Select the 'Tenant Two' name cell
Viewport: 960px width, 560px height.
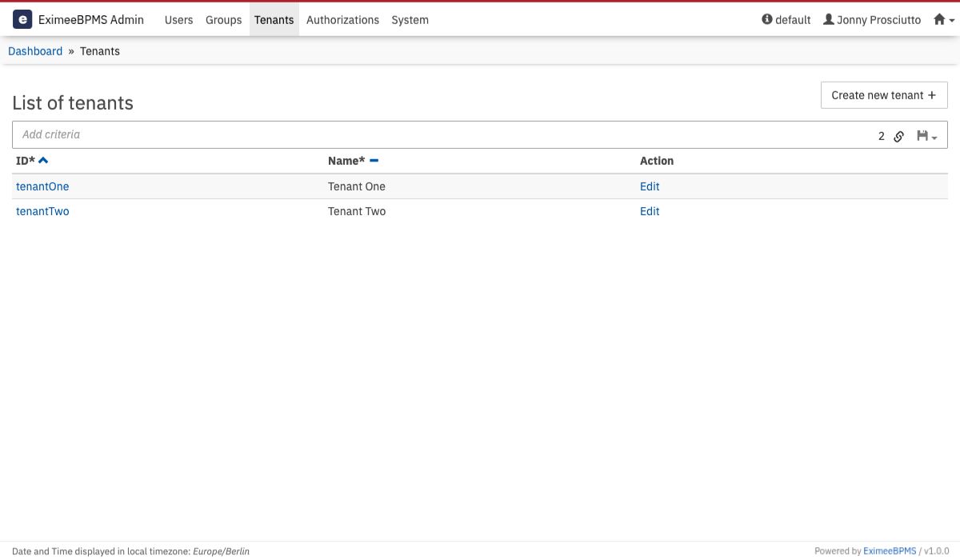coord(357,211)
